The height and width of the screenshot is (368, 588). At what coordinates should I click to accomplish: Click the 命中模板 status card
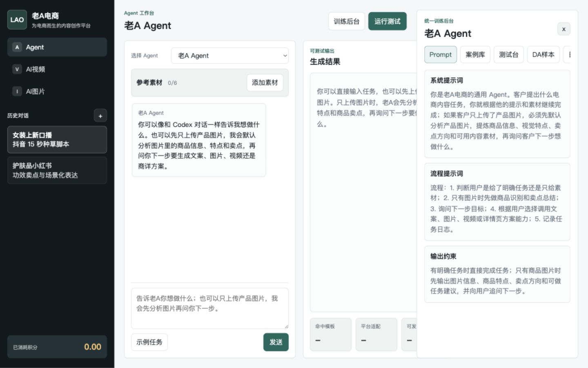coord(331,334)
